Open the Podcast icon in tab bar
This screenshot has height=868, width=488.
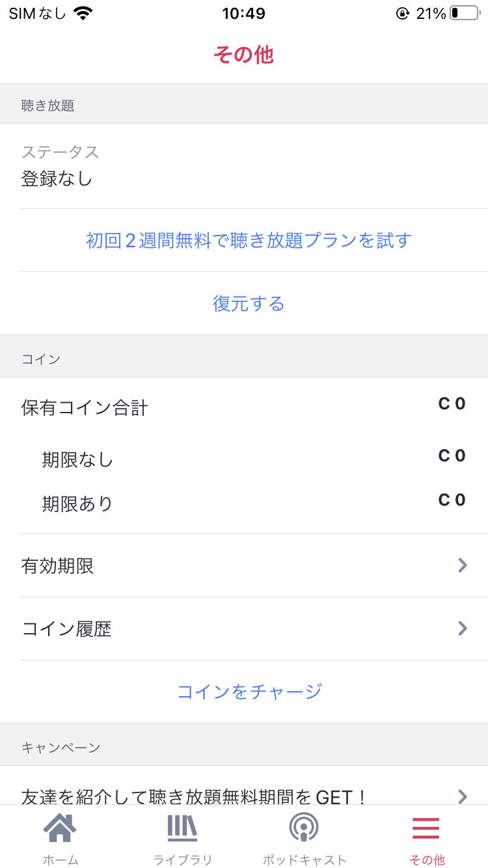304,828
